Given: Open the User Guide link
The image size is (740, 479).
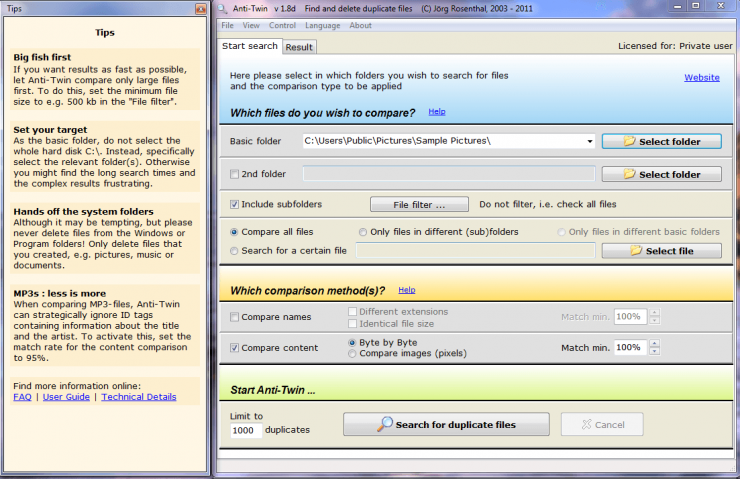Looking at the screenshot, I should pos(66,397).
